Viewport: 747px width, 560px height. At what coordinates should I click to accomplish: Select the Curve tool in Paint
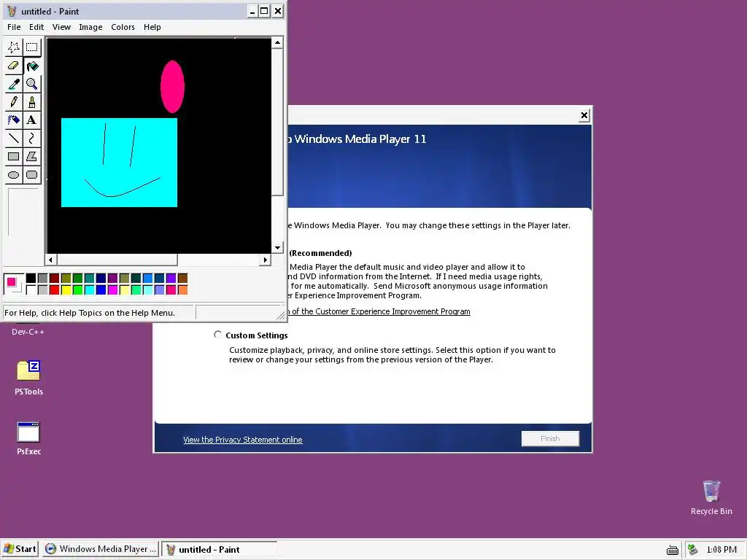tap(32, 138)
